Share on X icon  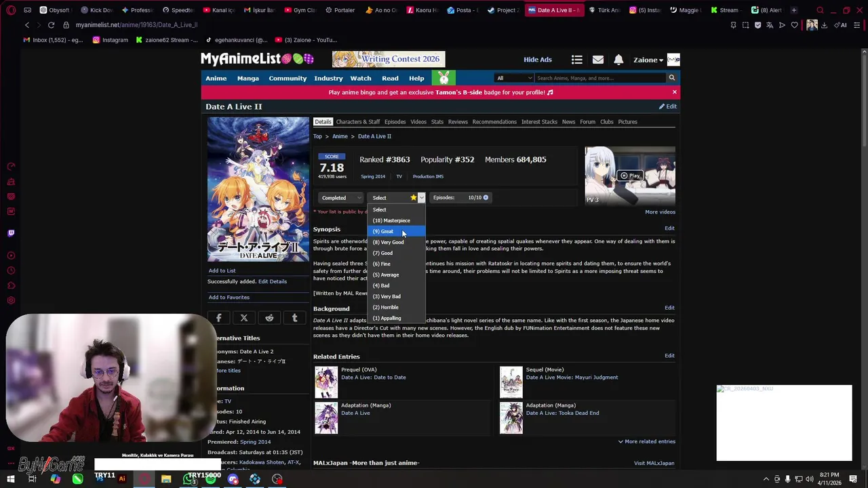244,317
